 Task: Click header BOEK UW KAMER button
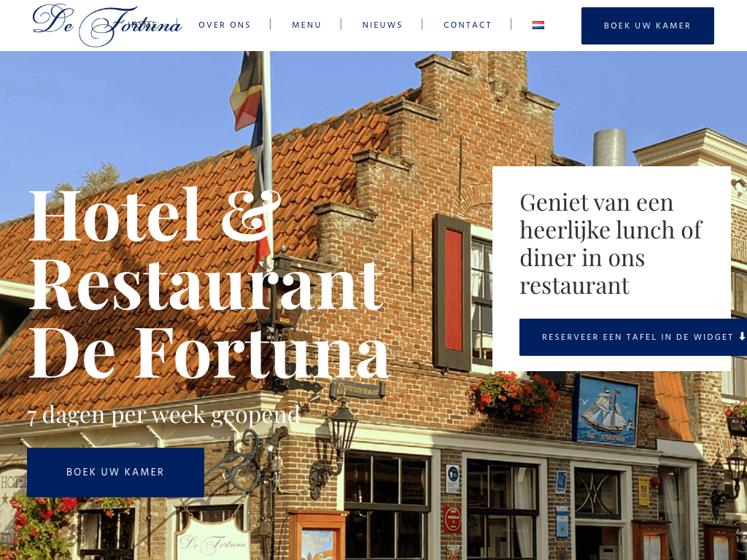648,26
